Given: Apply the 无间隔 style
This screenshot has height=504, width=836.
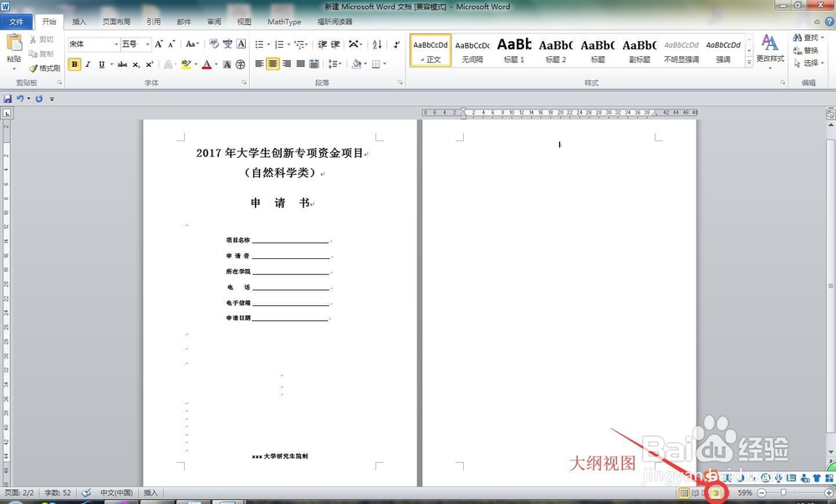Looking at the screenshot, I should tap(472, 50).
